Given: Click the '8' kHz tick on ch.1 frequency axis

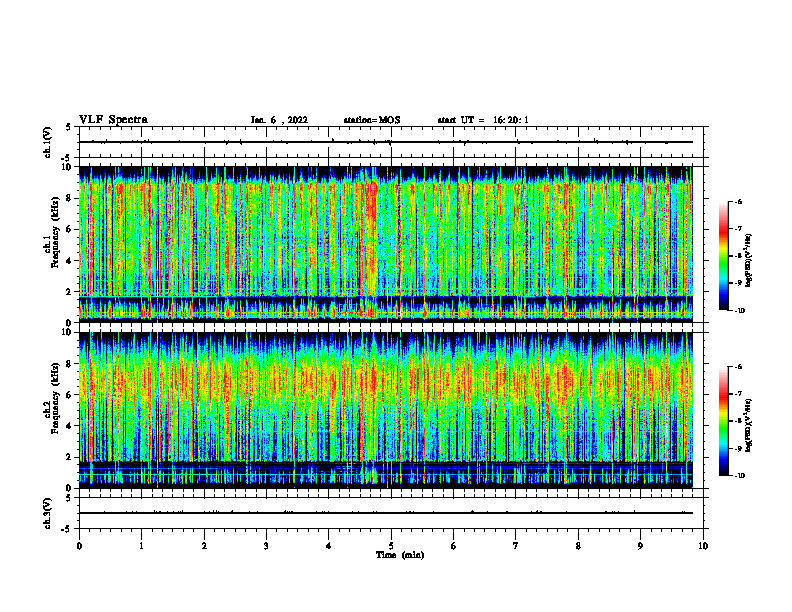Looking at the screenshot, I should point(70,198).
